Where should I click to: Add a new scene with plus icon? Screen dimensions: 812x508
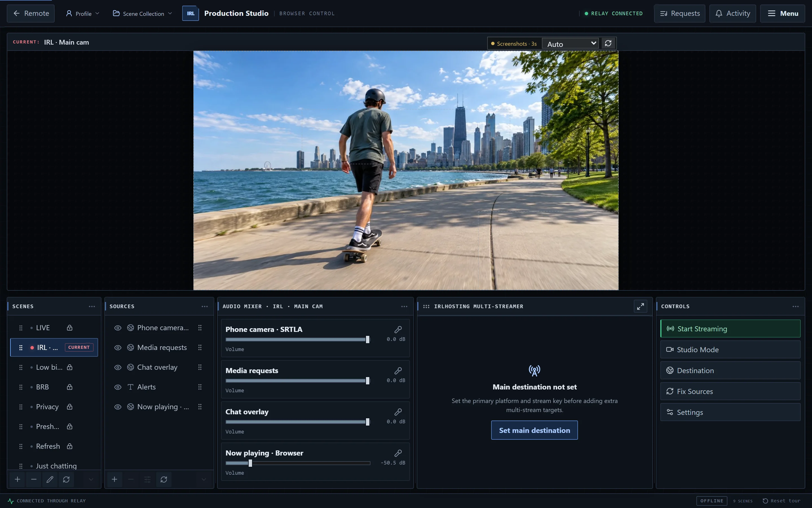coord(17,479)
